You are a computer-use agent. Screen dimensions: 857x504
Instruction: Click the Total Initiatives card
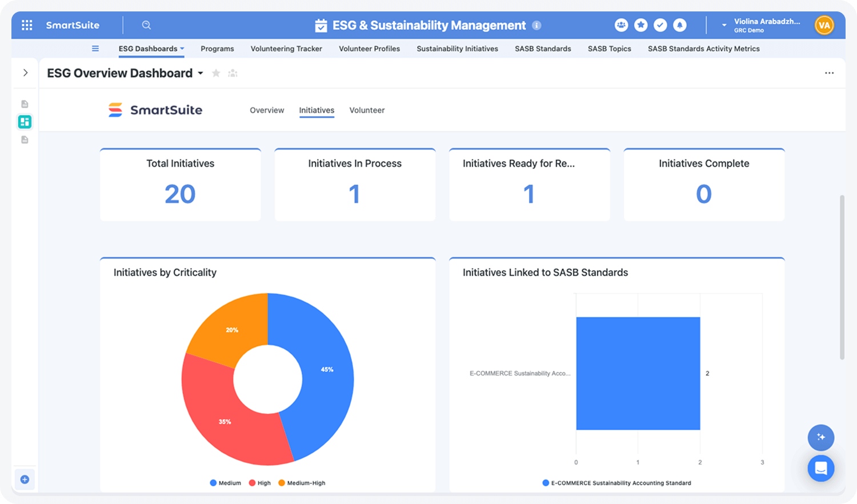[x=180, y=185]
